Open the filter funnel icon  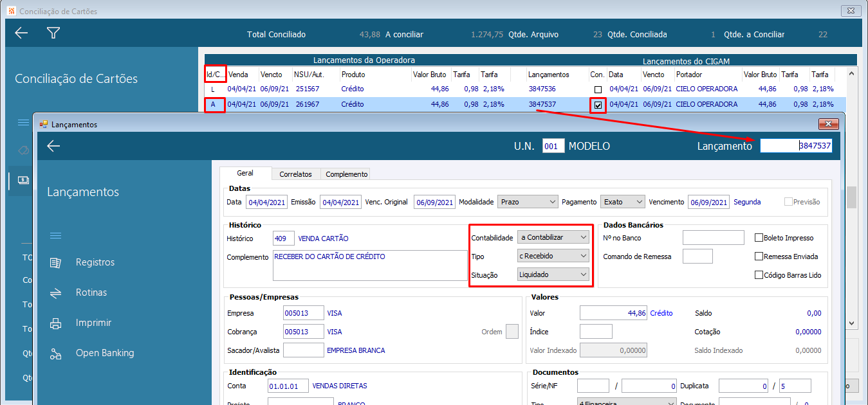pos(53,33)
